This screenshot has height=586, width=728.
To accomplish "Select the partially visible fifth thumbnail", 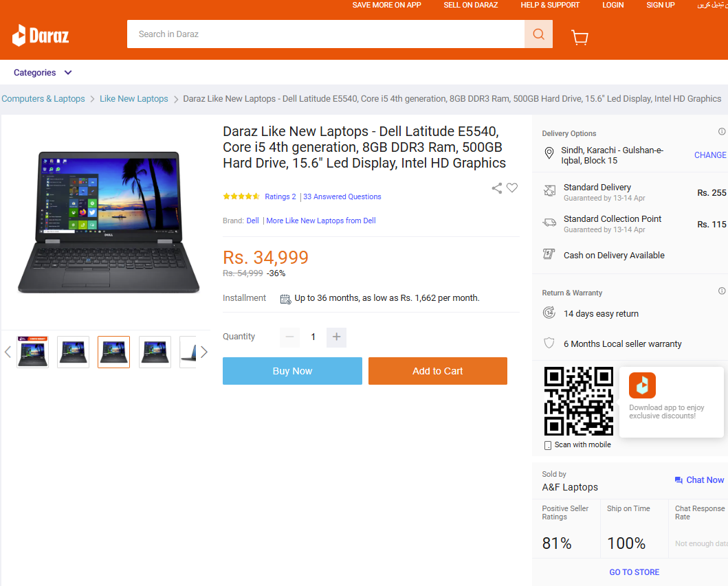I will pos(188,352).
